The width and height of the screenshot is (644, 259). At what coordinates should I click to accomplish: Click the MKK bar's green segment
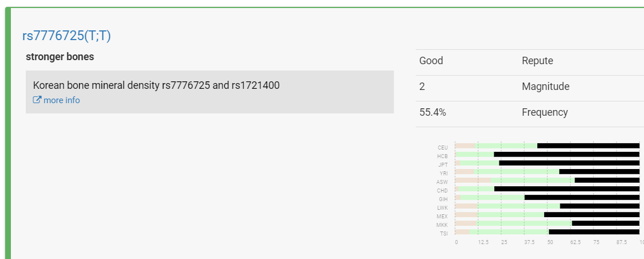[524, 223]
